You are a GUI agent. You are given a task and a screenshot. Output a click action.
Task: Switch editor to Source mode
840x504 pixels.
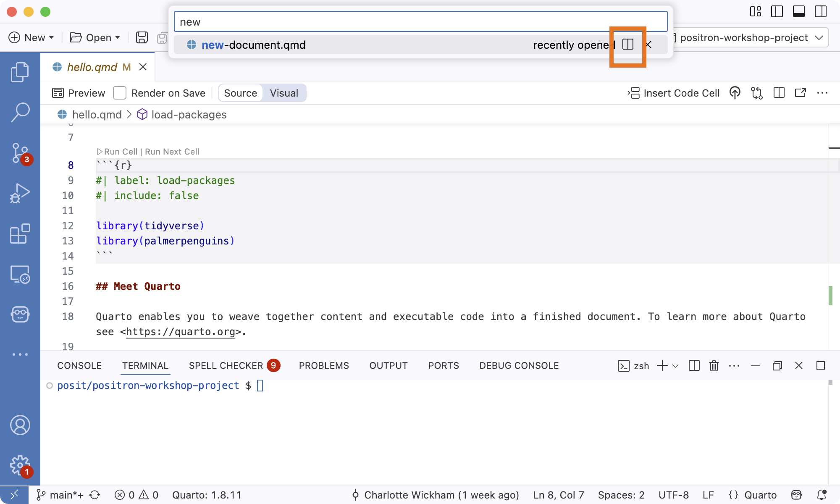241,93
